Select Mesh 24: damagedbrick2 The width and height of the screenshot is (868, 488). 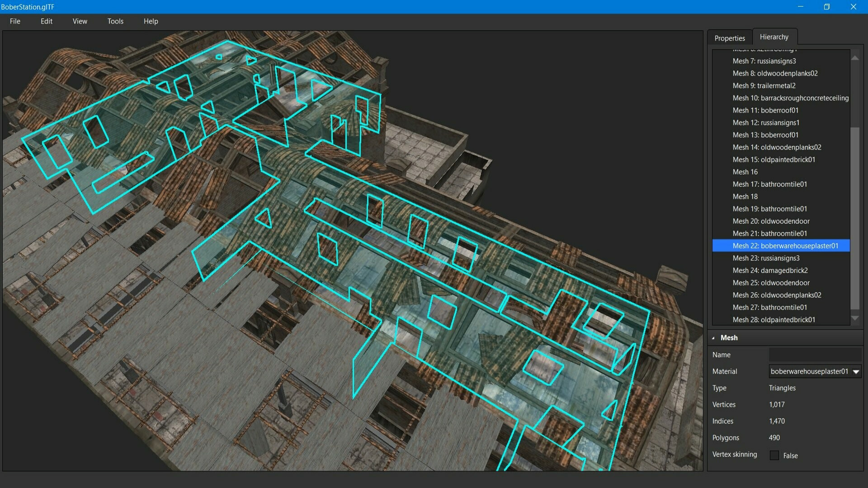click(770, 270)
